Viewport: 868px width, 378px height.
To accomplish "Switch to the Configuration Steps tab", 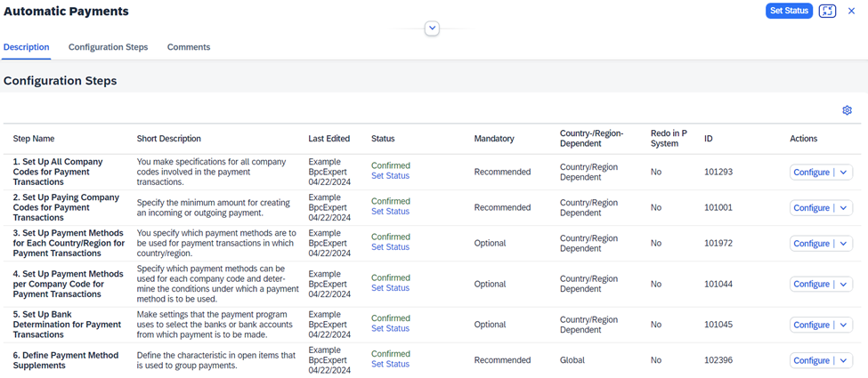I will click(x=108, y=47).
